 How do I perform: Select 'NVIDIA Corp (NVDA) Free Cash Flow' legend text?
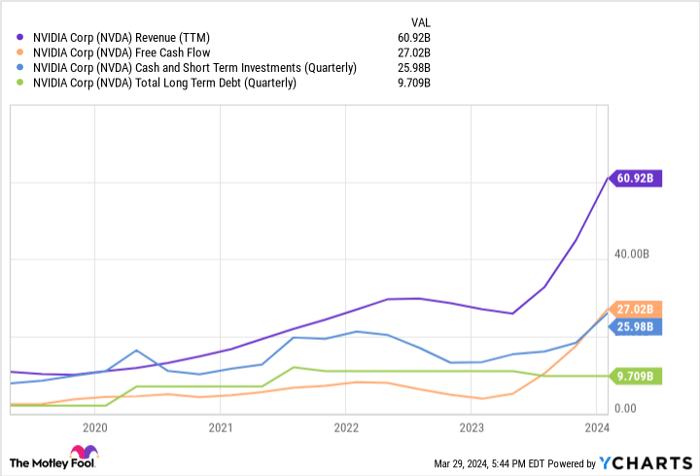tap(121, 53)
